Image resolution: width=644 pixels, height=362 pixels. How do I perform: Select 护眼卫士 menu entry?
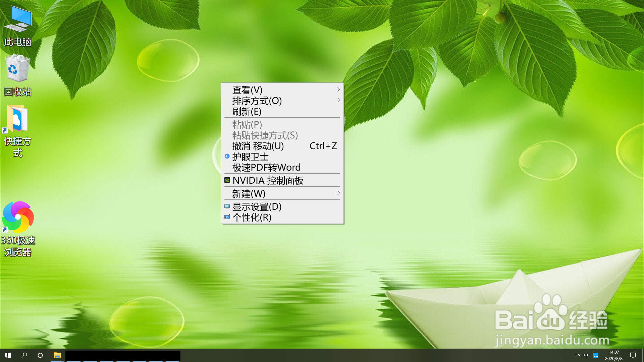[x=282, y=157]
